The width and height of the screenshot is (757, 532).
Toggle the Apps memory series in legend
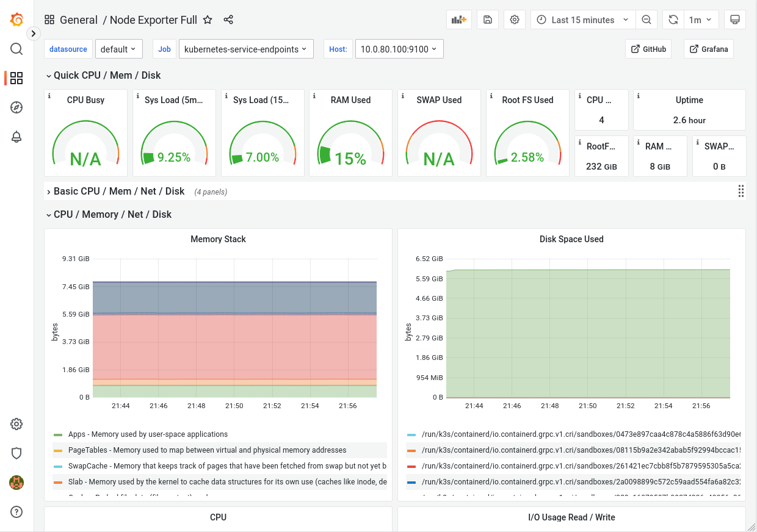pyautogui.click(x=148, y=434)
